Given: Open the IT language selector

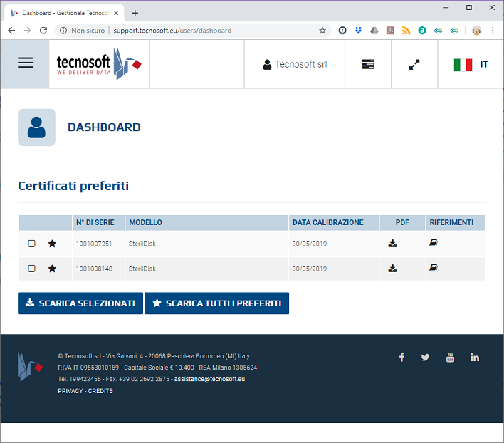Looking at the screenshot, I should click(x=471, y=64).
